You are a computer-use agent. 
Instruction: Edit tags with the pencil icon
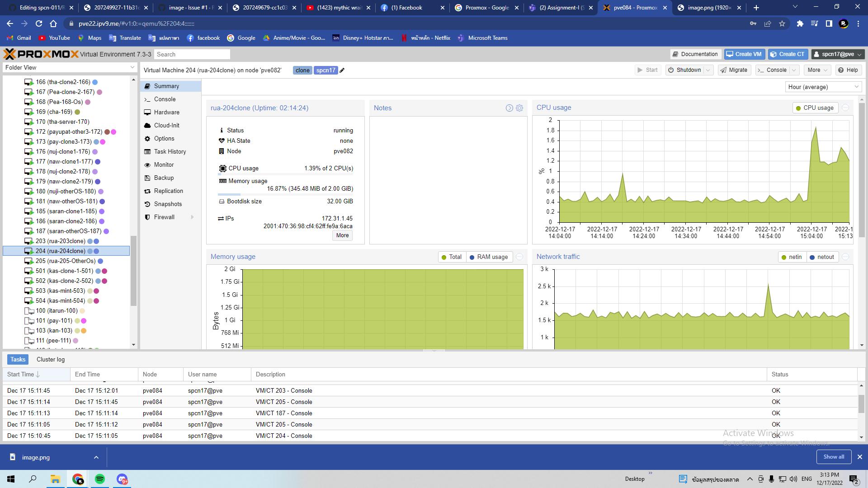click(x=342, y=70)
